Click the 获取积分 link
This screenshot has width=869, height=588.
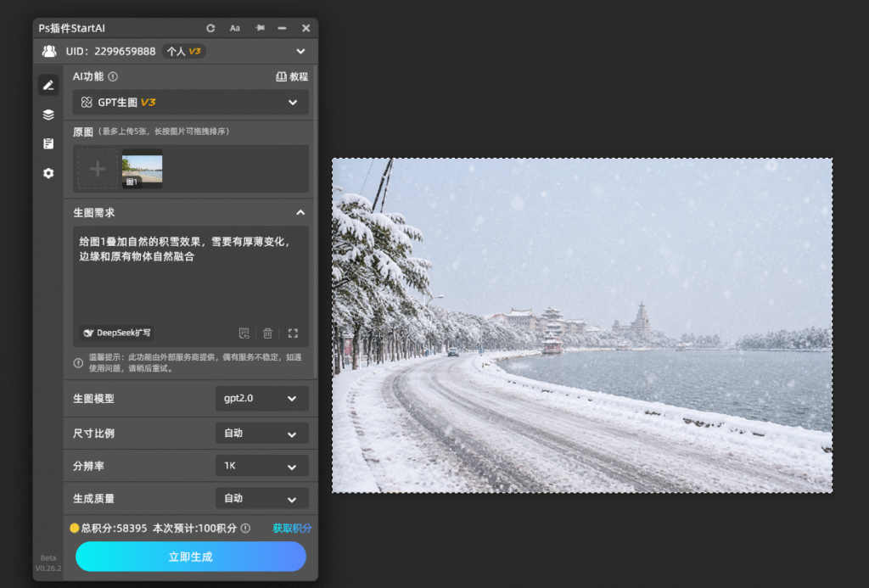point(292,528)
